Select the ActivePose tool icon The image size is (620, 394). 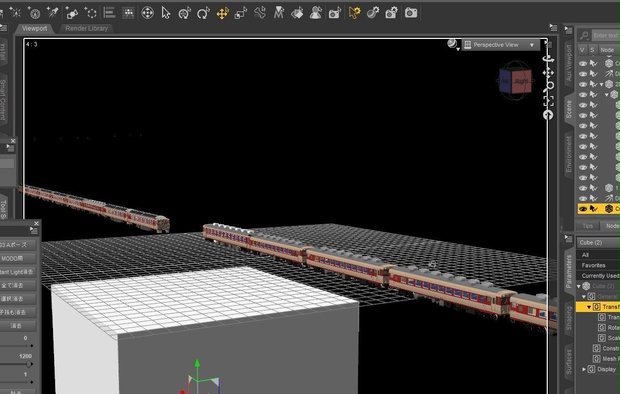pyautogui.click(x=278, y=13)
